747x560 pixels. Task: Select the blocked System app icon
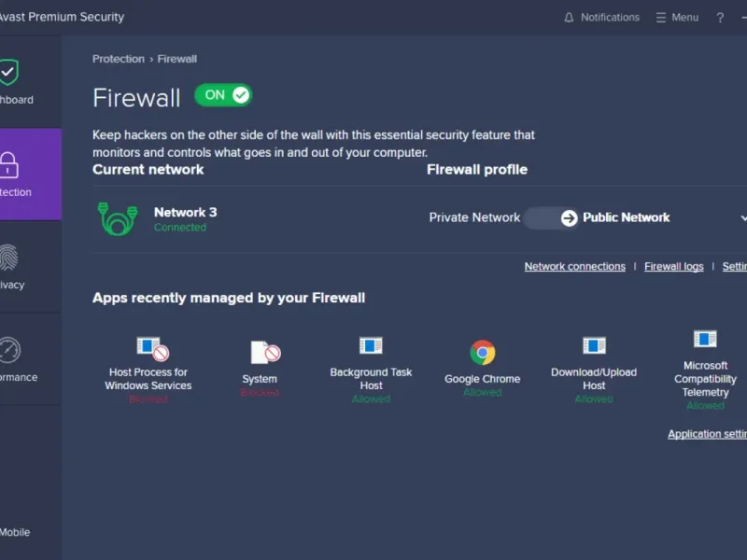(x=265, y=353)
